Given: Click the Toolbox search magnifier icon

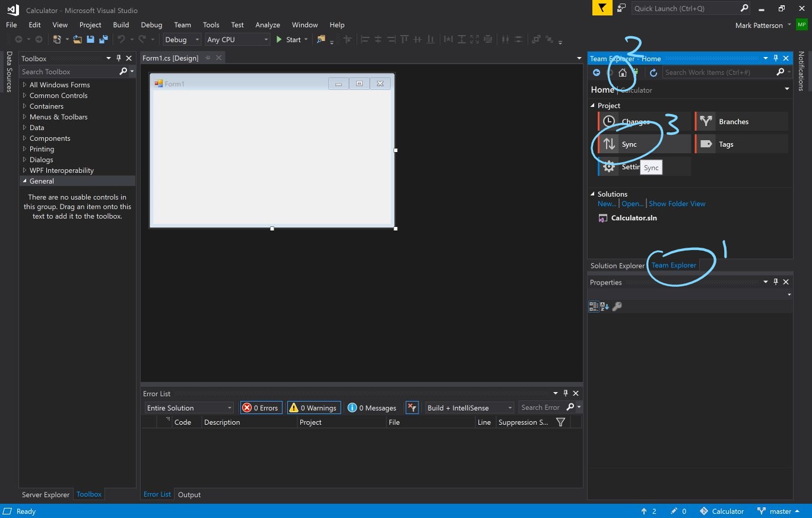Looking at the screenshot, I should click(x=123, y=71).
